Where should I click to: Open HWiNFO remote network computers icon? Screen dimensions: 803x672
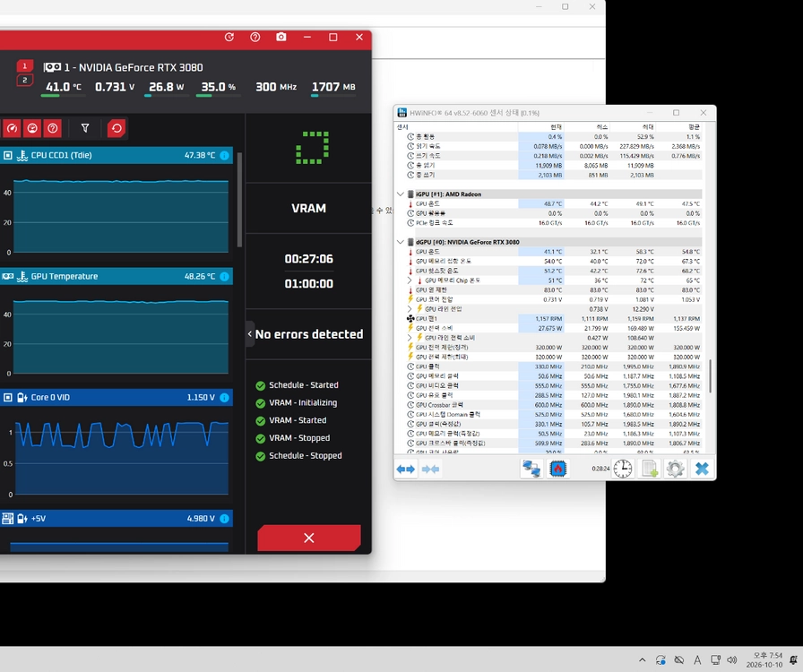click(x=531, y=469)
